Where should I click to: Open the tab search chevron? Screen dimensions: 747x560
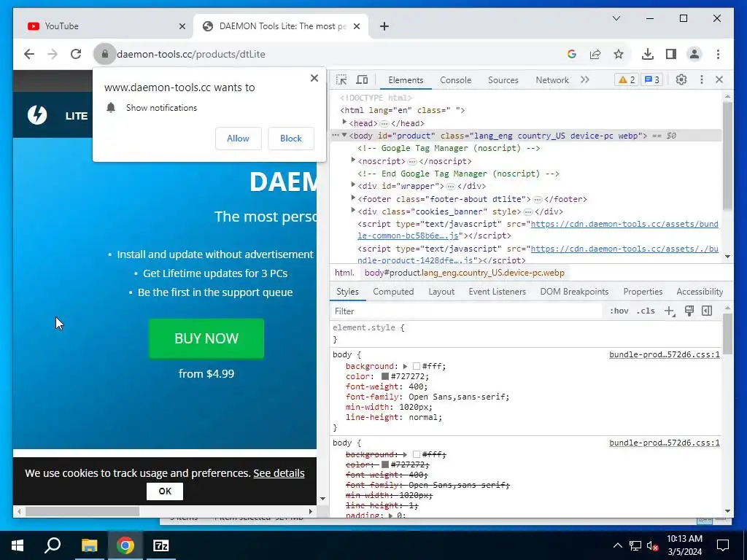tap(616, 18)
